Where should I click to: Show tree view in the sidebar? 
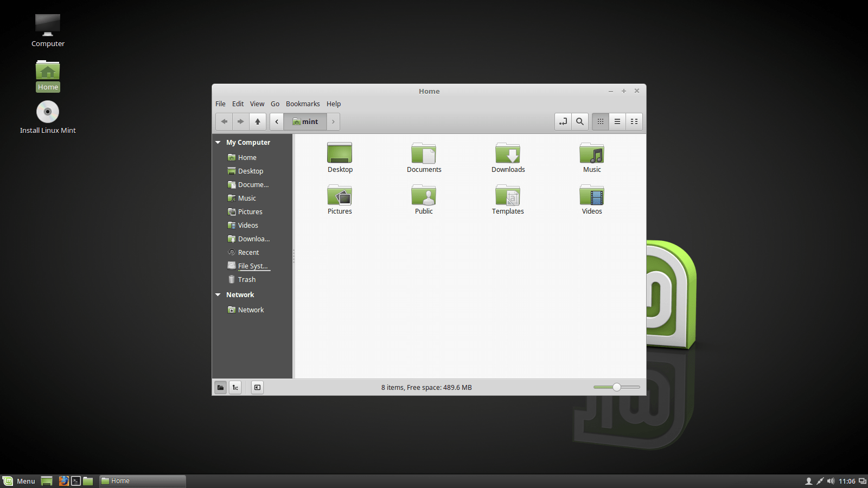235,388
